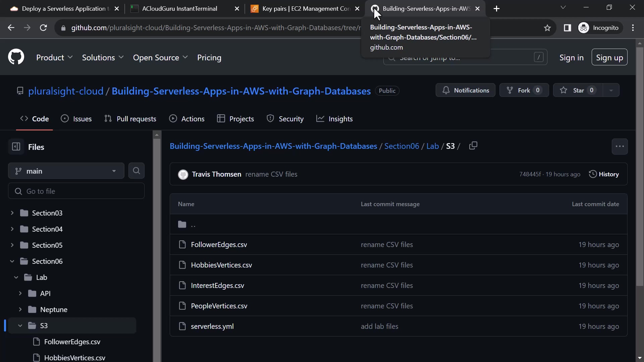Click the Go to file field
Screen dimensions: 644x362
click(x=76, y=191)
